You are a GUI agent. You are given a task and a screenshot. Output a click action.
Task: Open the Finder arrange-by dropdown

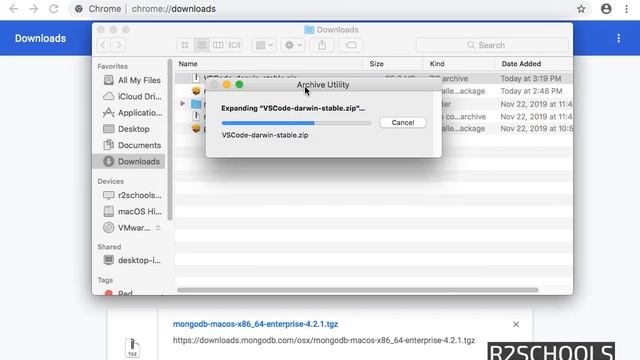pos(264,45)
